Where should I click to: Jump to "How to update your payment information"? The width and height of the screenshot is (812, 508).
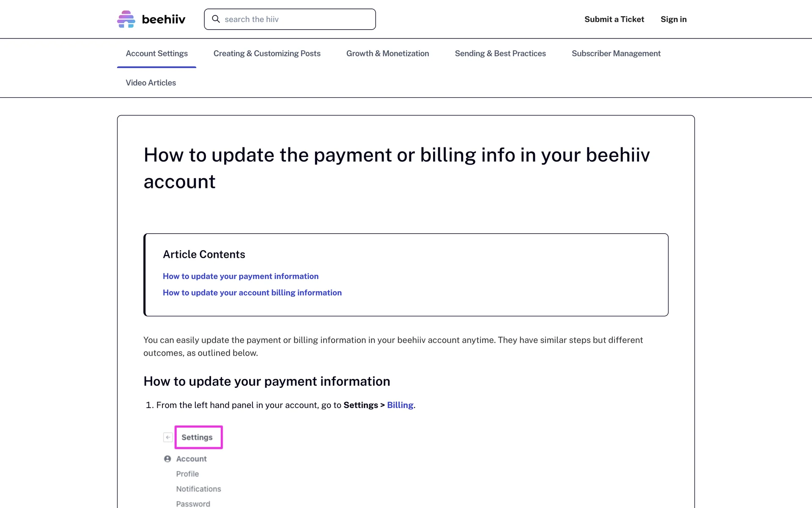(x=241, y=276)
